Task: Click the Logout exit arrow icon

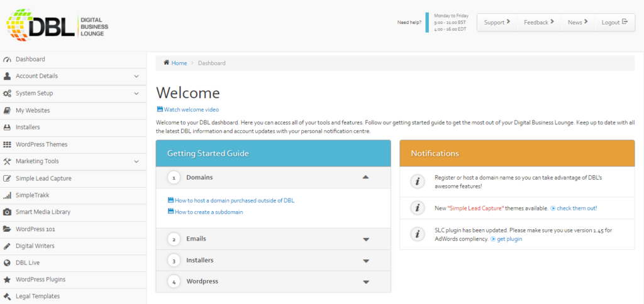Action: (x=625, y=22)
